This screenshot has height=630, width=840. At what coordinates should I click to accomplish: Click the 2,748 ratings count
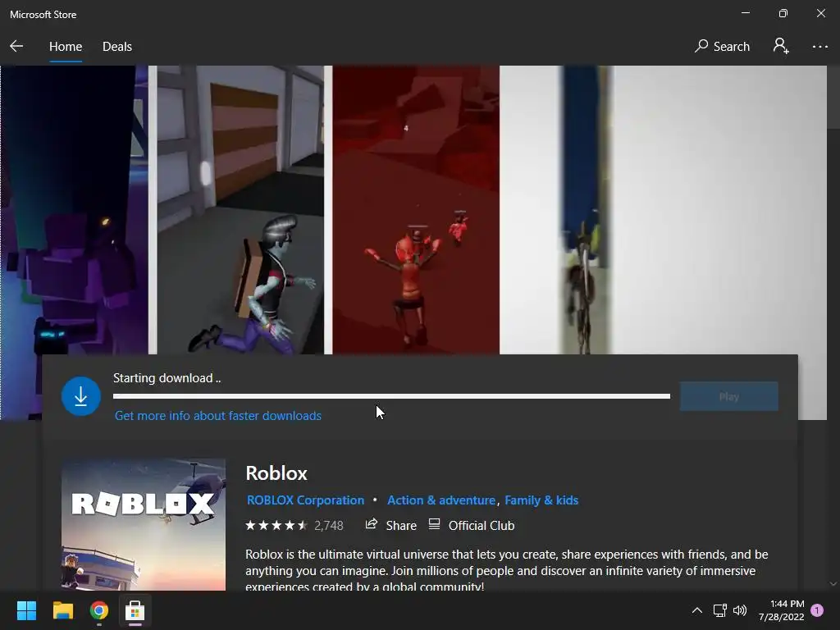(328, 526)
